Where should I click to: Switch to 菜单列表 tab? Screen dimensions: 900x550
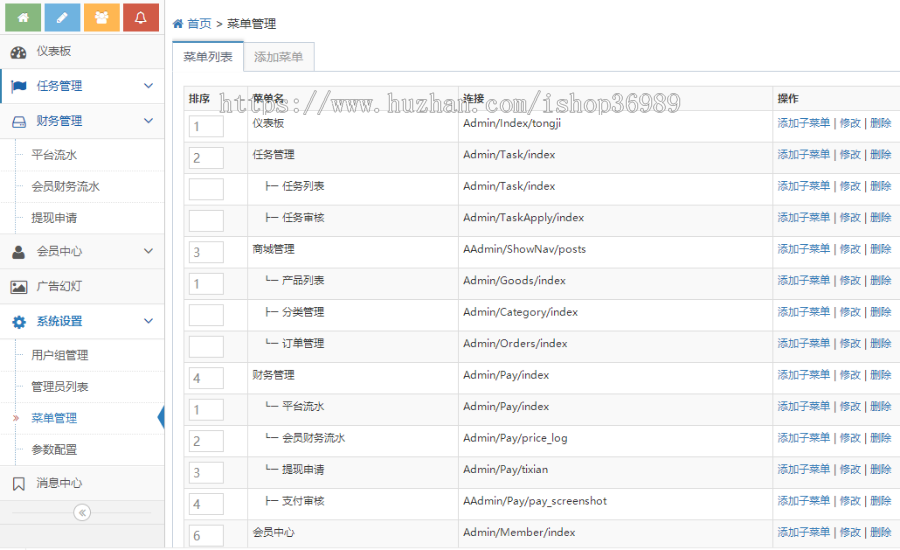208,57
